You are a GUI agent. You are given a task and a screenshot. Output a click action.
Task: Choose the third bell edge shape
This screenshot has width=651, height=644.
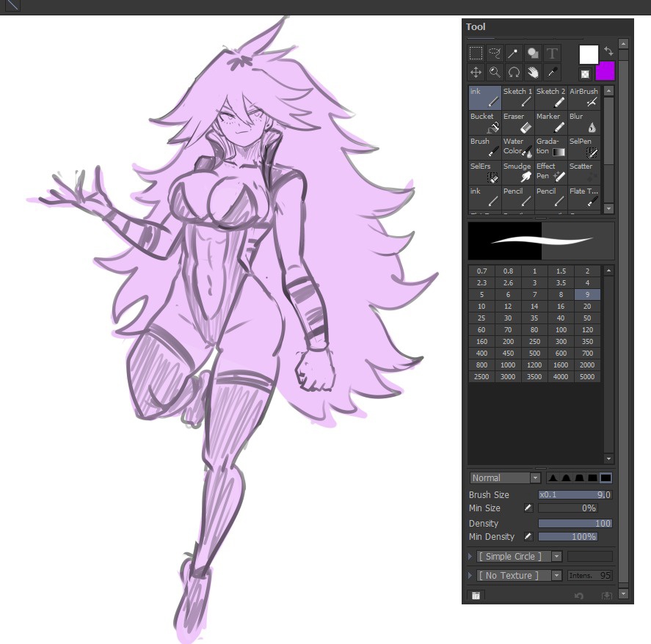pos(579,478)
